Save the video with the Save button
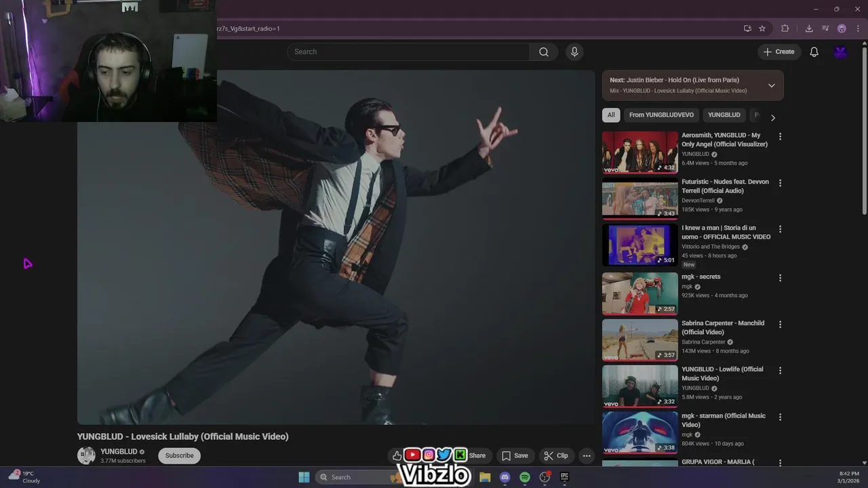This screenshot has height=488, width=868. 514,455
